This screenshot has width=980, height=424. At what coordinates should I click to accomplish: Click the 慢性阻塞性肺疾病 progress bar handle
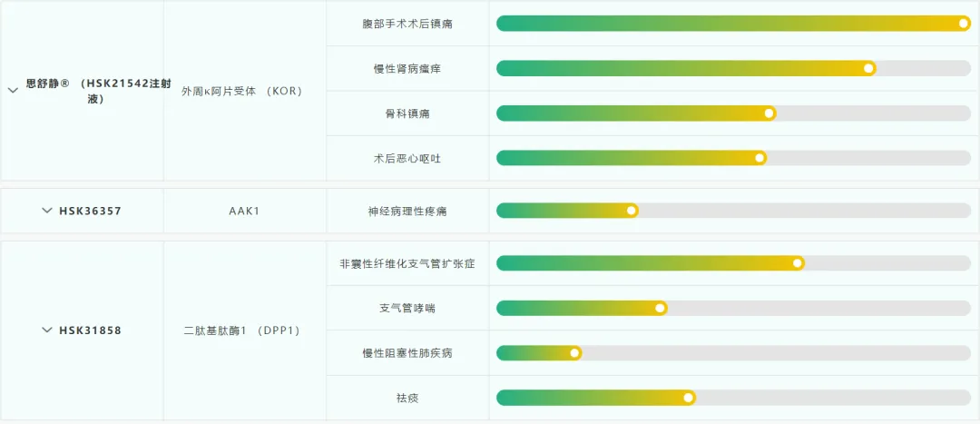574,353
